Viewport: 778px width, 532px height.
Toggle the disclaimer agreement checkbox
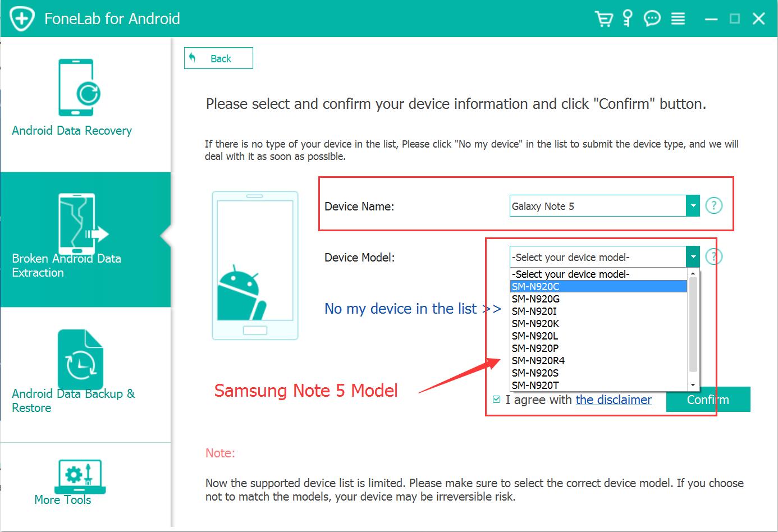496,400
